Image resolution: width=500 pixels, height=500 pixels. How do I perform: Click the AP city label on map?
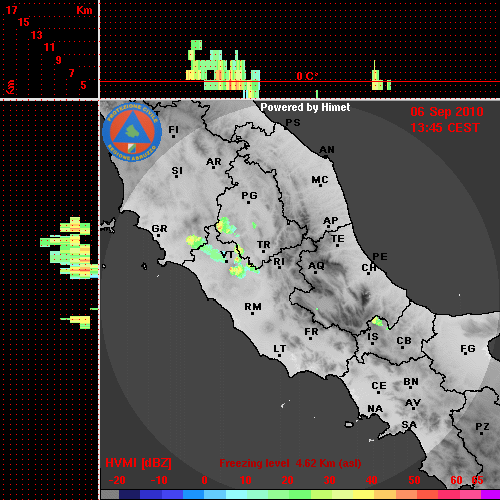click(x=331, y=221)
